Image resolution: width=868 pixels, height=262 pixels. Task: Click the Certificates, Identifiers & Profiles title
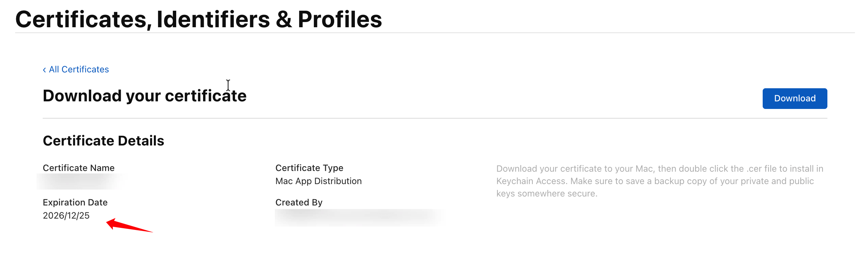[x=199, y=19]
